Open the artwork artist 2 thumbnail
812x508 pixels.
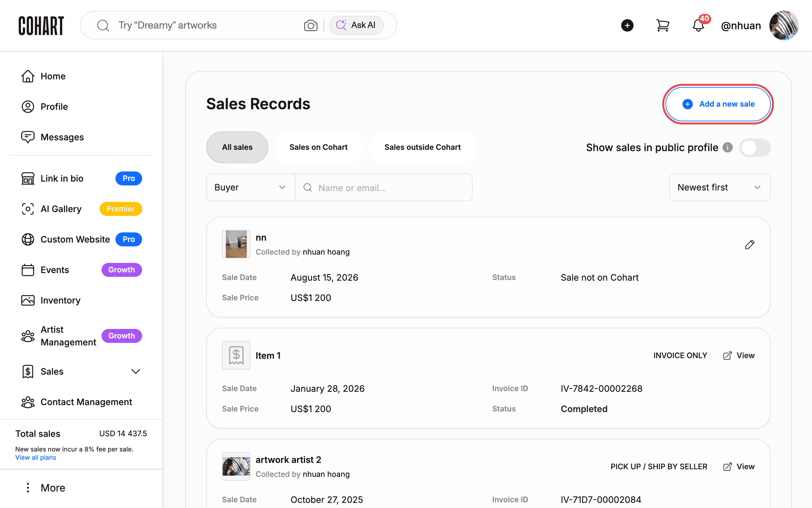click(x=236, y=466)
